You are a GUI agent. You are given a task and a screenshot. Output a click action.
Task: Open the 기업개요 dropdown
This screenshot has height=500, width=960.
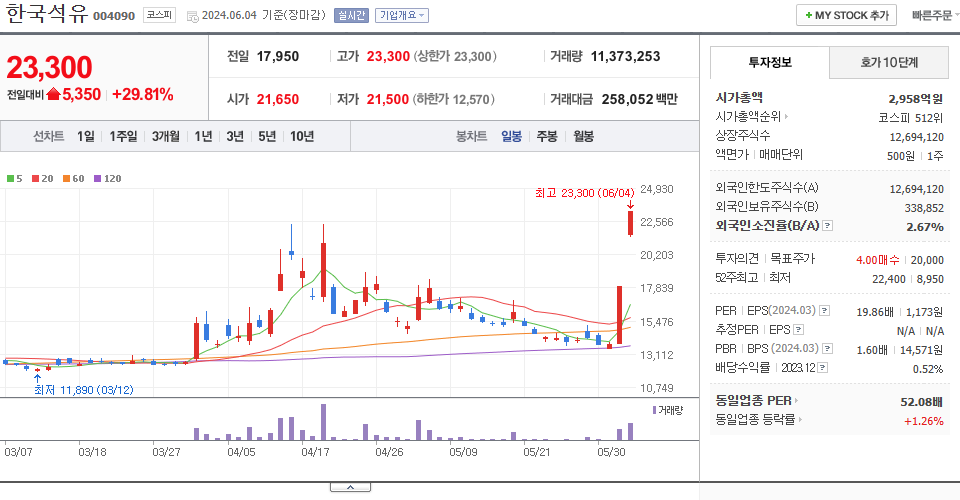pyautogui.click(x=402, y=15)
